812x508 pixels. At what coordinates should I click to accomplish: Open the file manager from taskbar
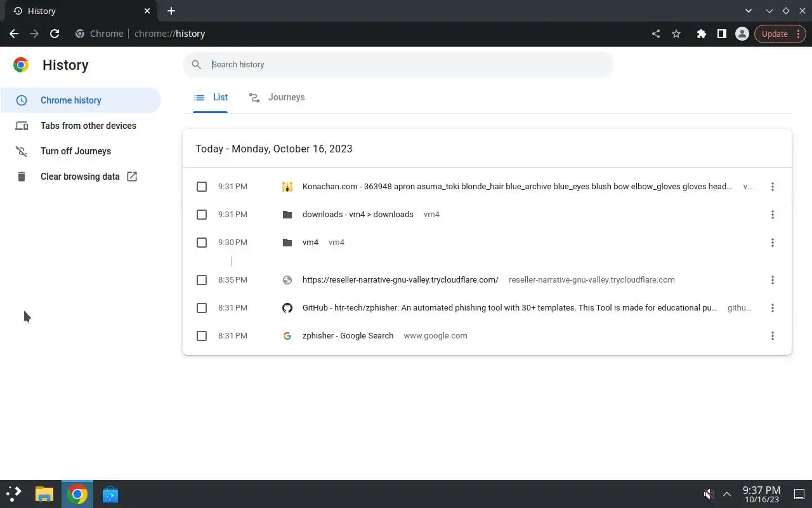coord(44,494)
